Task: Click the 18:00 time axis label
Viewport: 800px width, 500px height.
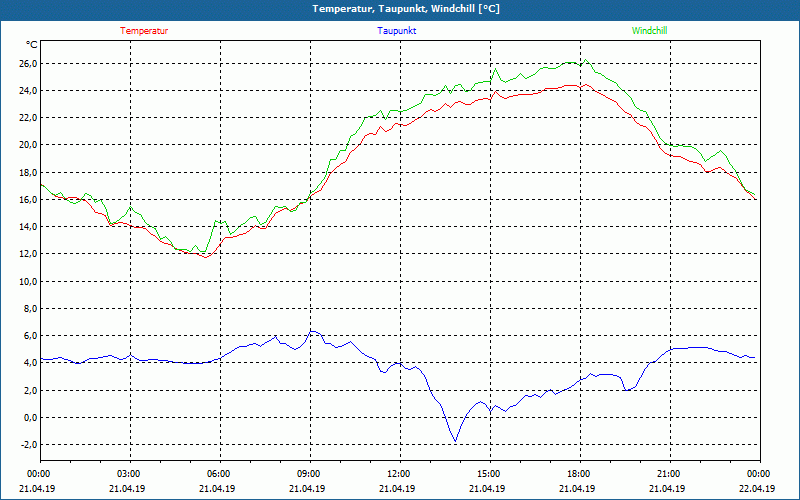Action: pyautogui.click(x=579, y=474)
